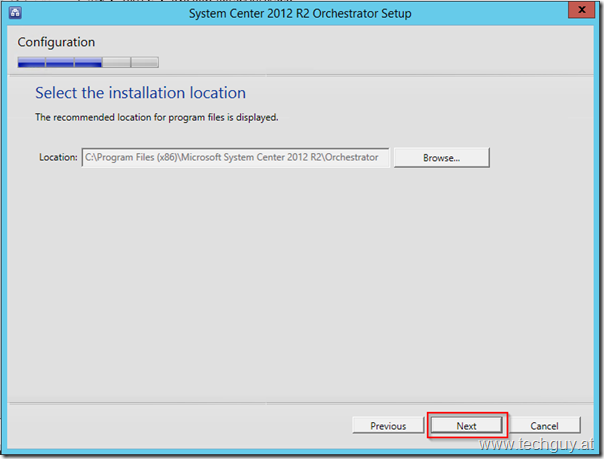Viewport: 604px width, 459px height.
Task: Click the 'Configuration' section label
Action: pyautogui.click(x=56, y=42)
